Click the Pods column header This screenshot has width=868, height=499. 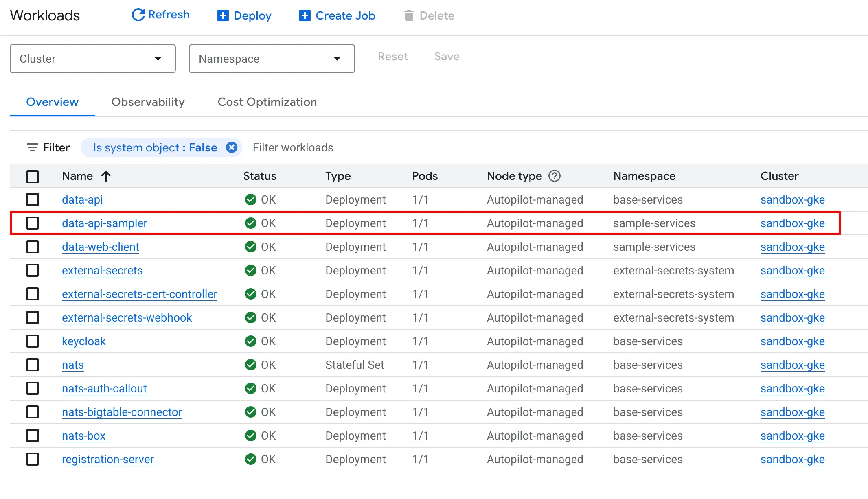point(425,176)
